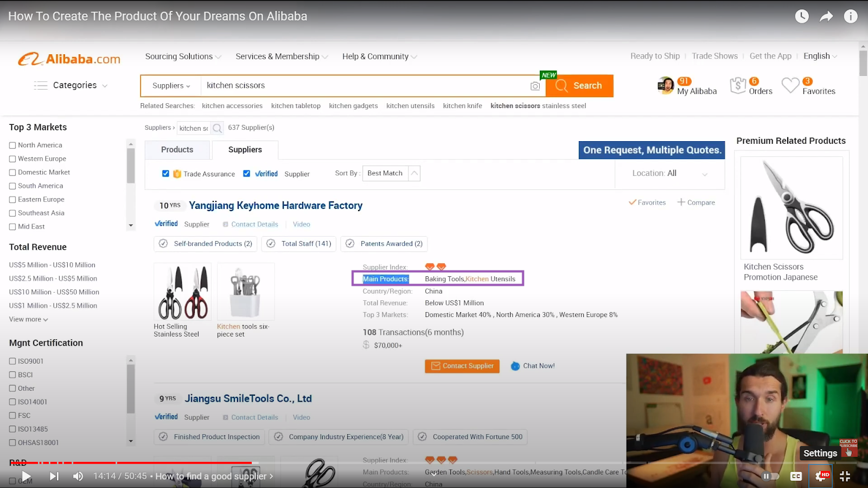The height and width of the screenshot is (488, 868).
Task: Open the Video link for Yangjiang Keyhome
Action: [302, 224]
